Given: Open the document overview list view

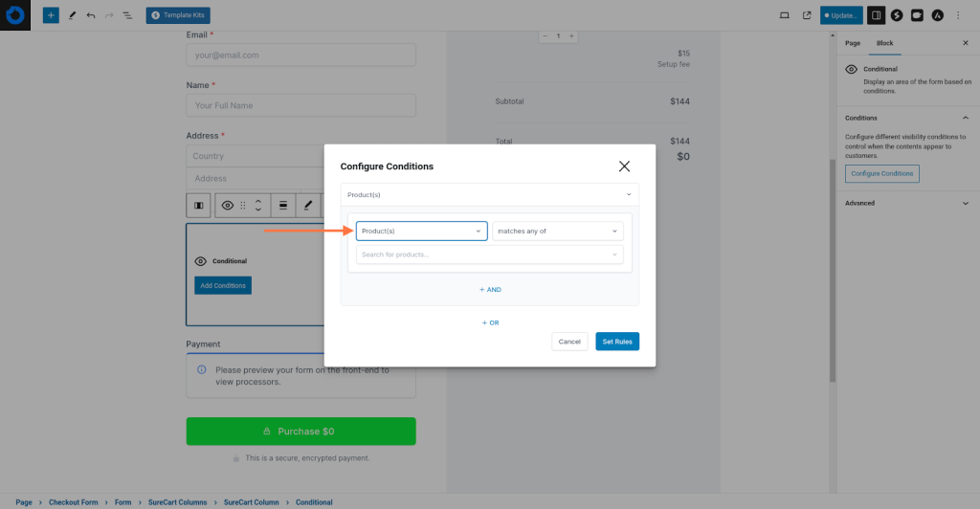Looking at the screenshot, I should click(127, 15).
